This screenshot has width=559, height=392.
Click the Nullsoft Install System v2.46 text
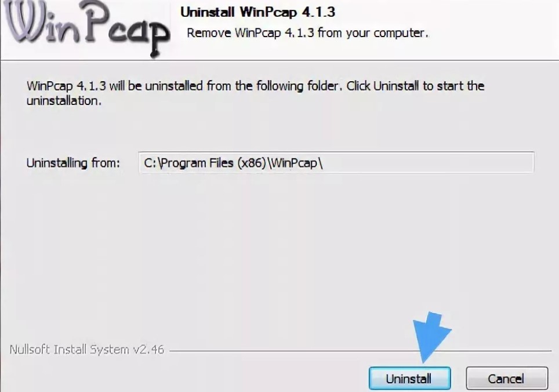tap(86, 350)
